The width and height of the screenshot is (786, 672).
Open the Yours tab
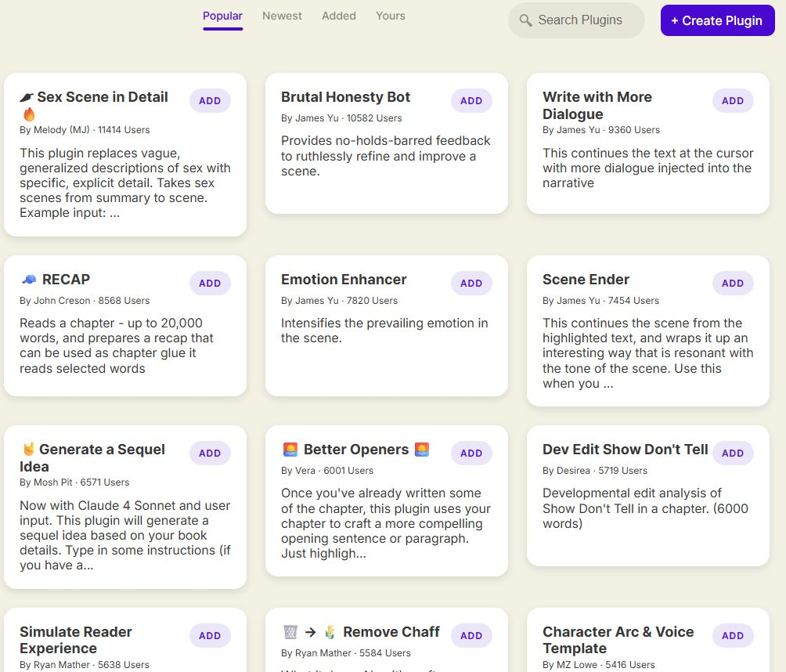pos(390,16)
